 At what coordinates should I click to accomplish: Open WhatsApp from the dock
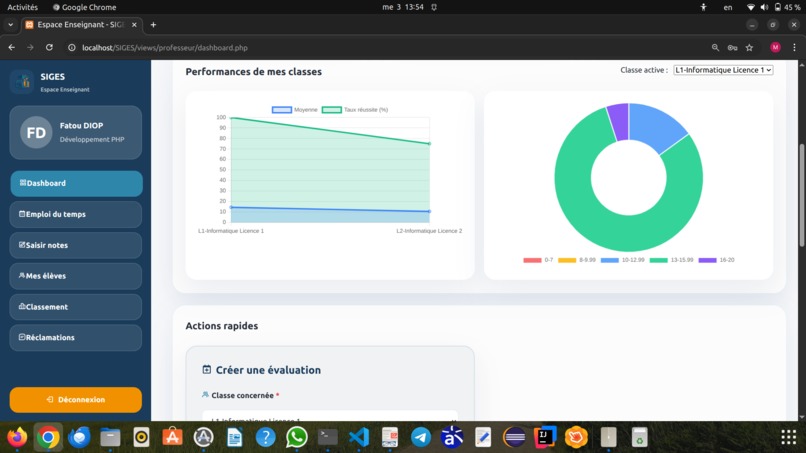coord(297,438)
